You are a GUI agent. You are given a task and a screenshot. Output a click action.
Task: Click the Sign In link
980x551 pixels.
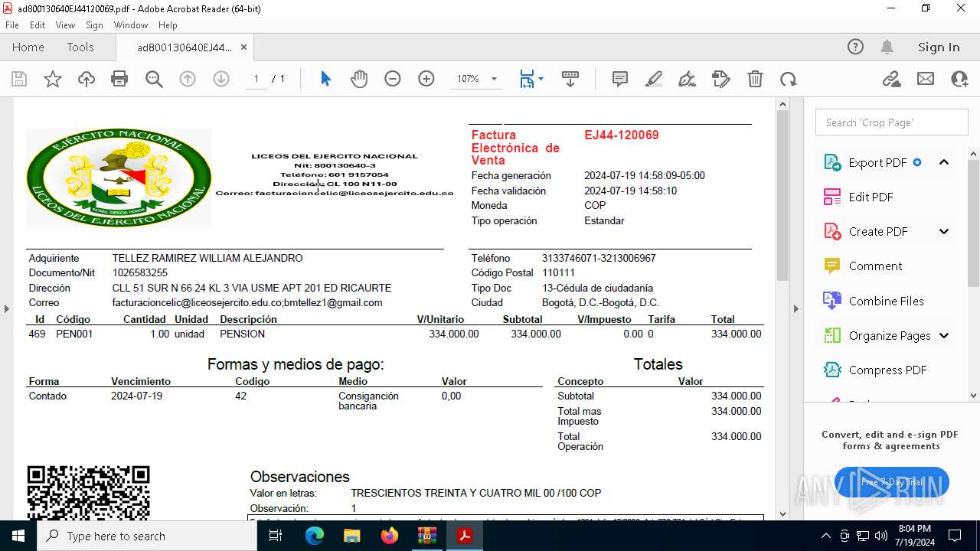pos(939,47)
